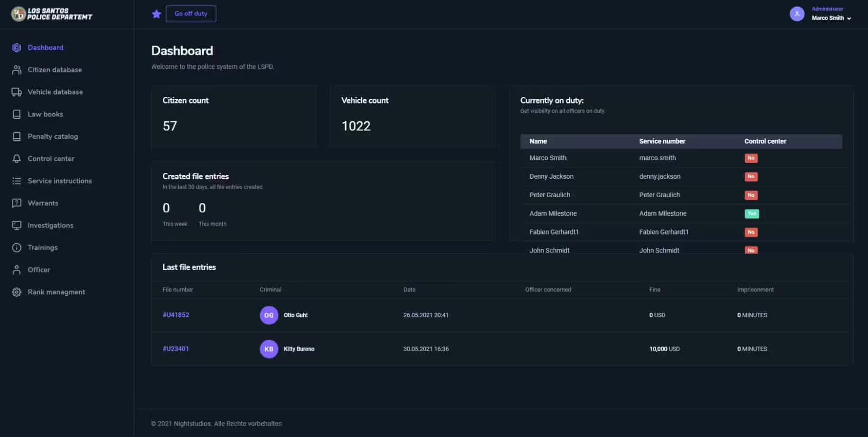
Task: Click the favorite star icon
Action: [x=156, y=14]
